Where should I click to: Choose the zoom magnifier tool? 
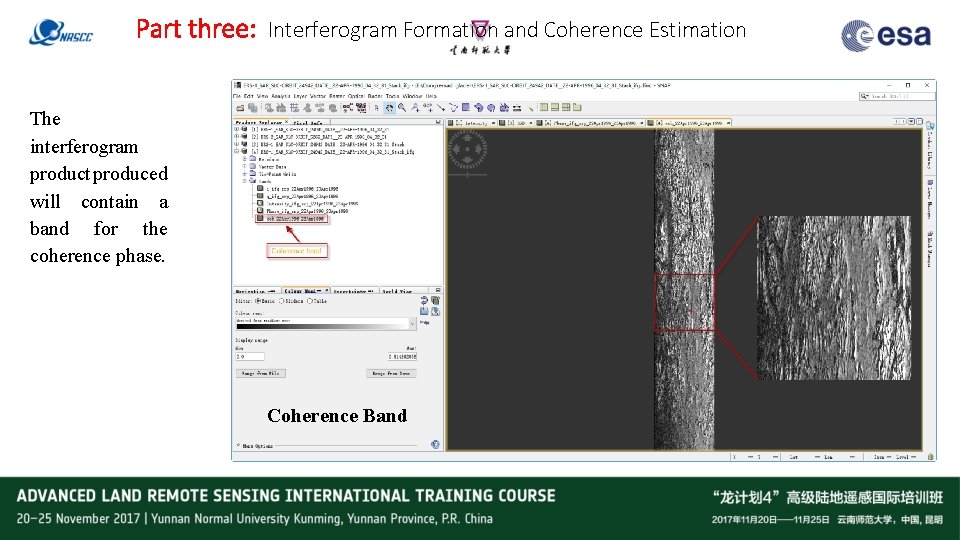(x=402, y=108)
